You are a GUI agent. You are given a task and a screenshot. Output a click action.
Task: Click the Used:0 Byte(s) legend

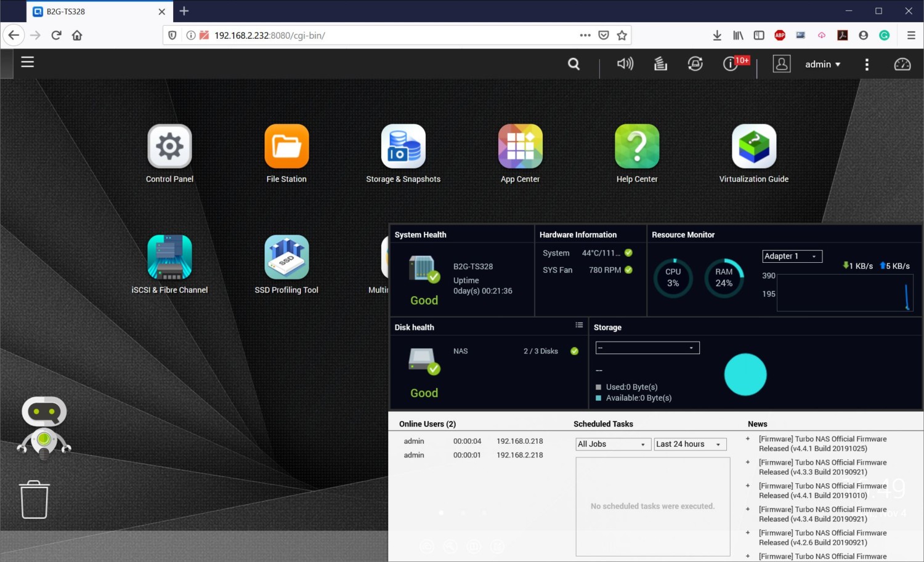coord(626,387)
